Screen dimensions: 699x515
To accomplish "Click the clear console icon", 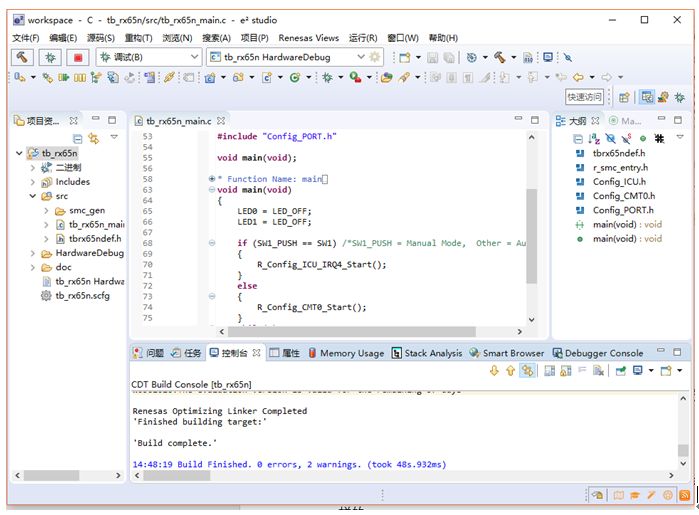I will (x=598, y=371).
